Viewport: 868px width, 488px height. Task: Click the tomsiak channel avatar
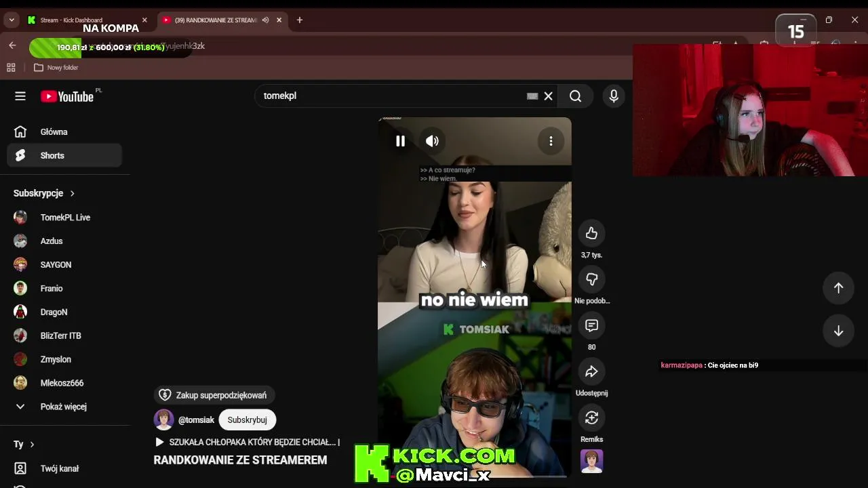tap(163, 420)
